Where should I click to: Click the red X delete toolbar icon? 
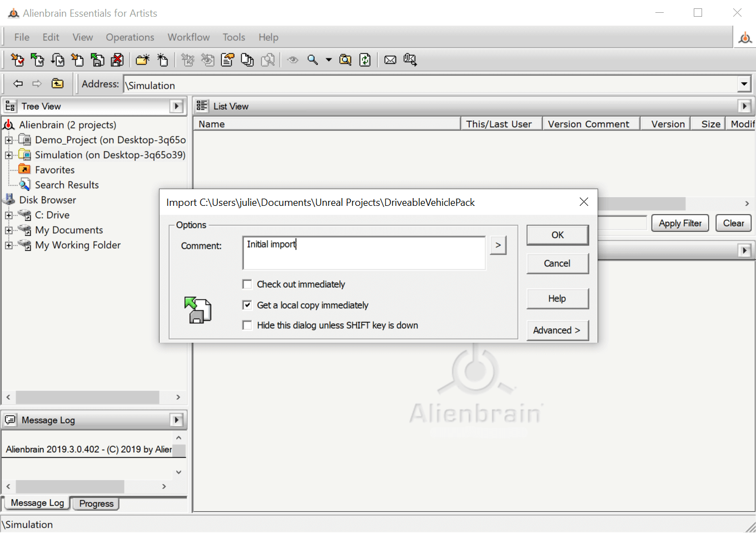click(117, 60)
